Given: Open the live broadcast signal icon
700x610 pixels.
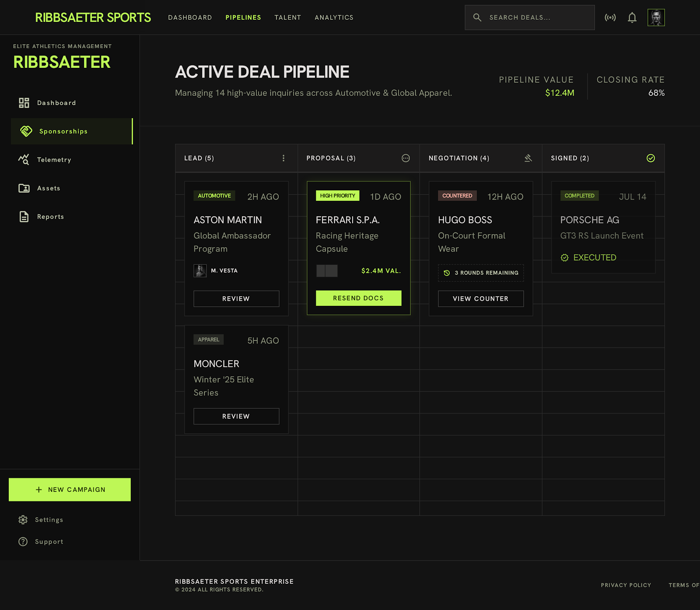Looking at the screenshot, I should [x=610, y=18].
